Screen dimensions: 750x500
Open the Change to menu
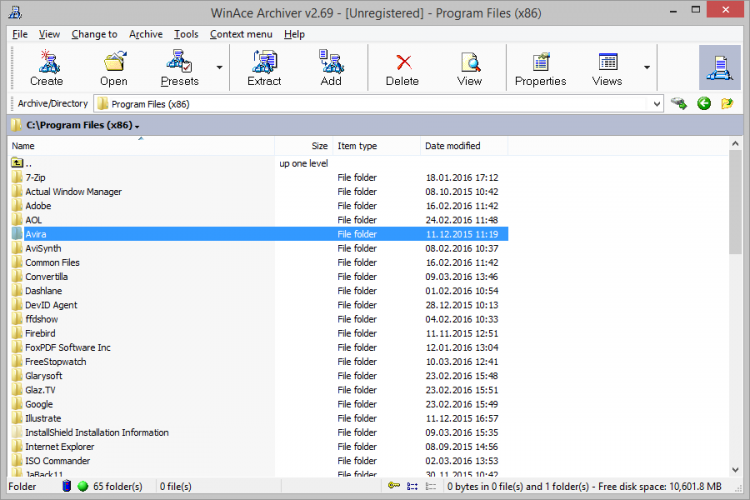point(94,34)
